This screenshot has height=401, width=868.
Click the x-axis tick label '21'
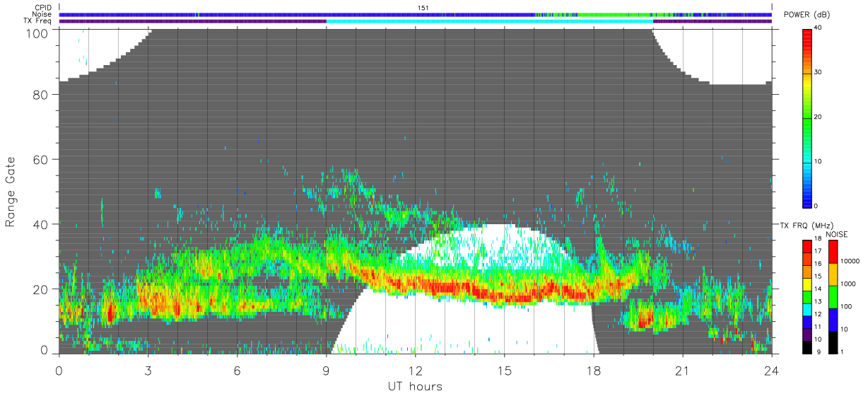(682, 370)
